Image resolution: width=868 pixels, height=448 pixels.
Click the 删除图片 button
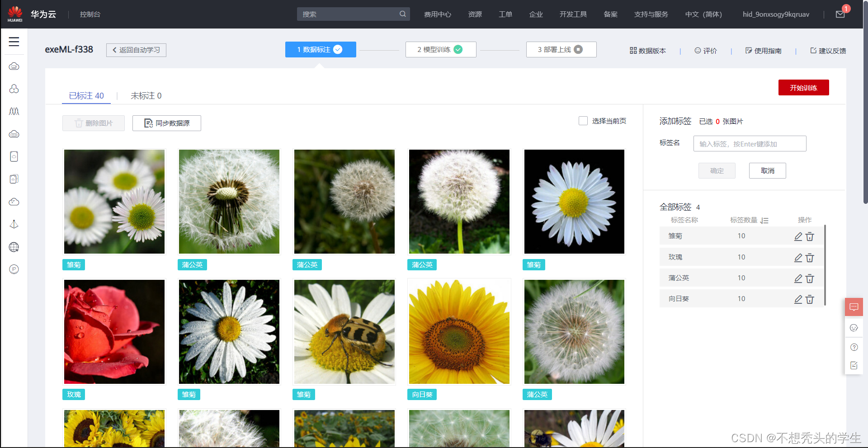tap(94, 123)
